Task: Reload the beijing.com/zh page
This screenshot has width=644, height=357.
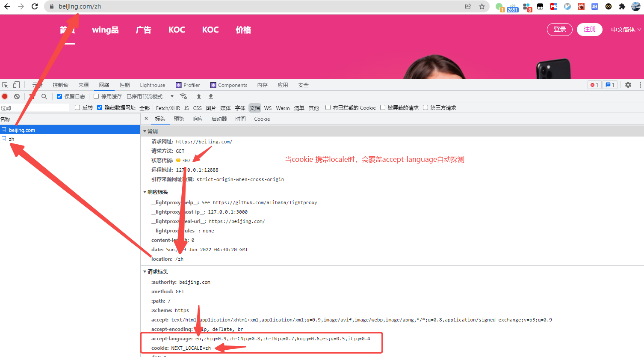Action: pyautogui.click(x=35, y=6)
